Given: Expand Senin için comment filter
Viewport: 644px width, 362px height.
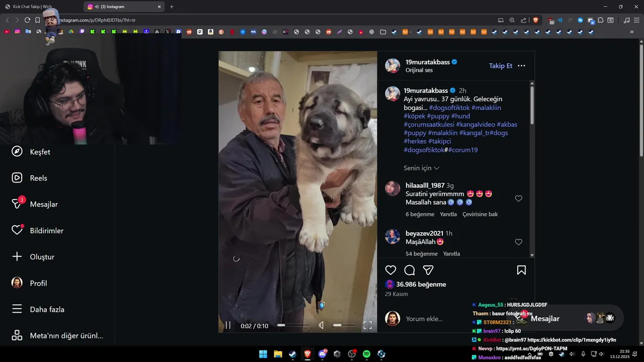Looking at the screenshot, I should point(421,168).
